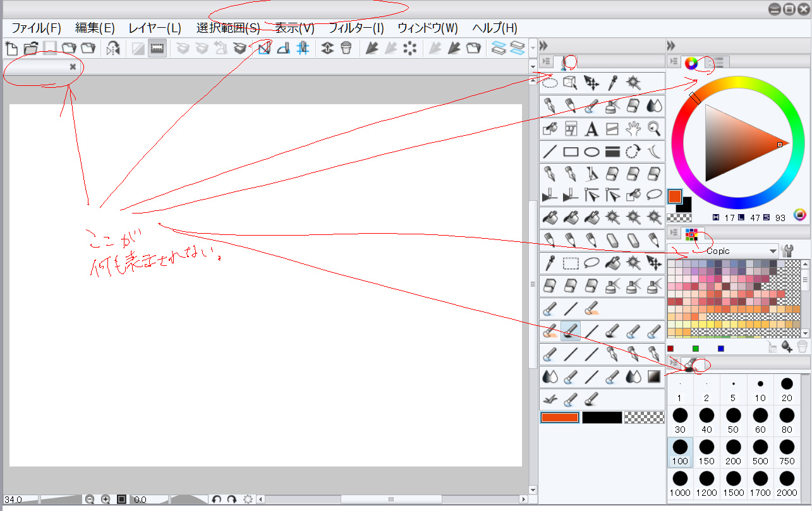This screenshot has height=511, width=812.
Task: Select the black sub color bar
Action: [x=602, y=418]
